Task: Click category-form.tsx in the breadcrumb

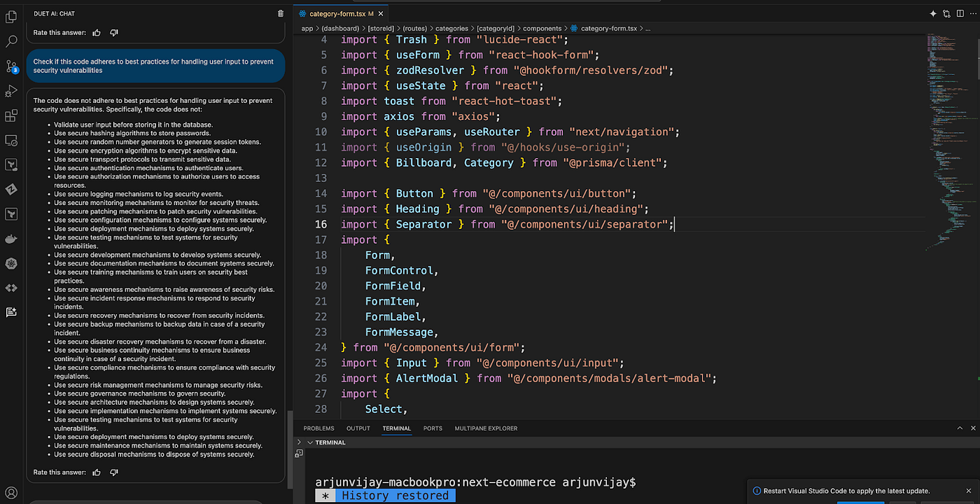Action: pyautogui.click(x=608, y=29)
